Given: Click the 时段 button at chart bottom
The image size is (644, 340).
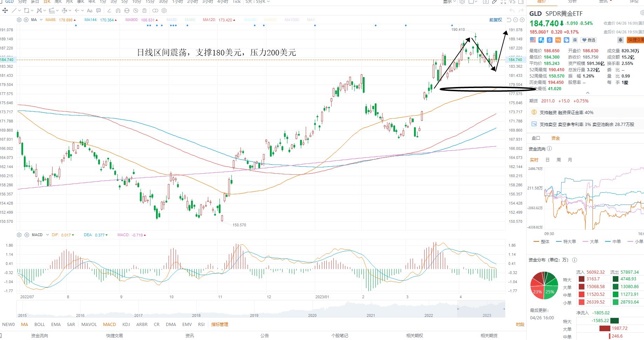Looking at the screenshot, I should click(520, 325).
